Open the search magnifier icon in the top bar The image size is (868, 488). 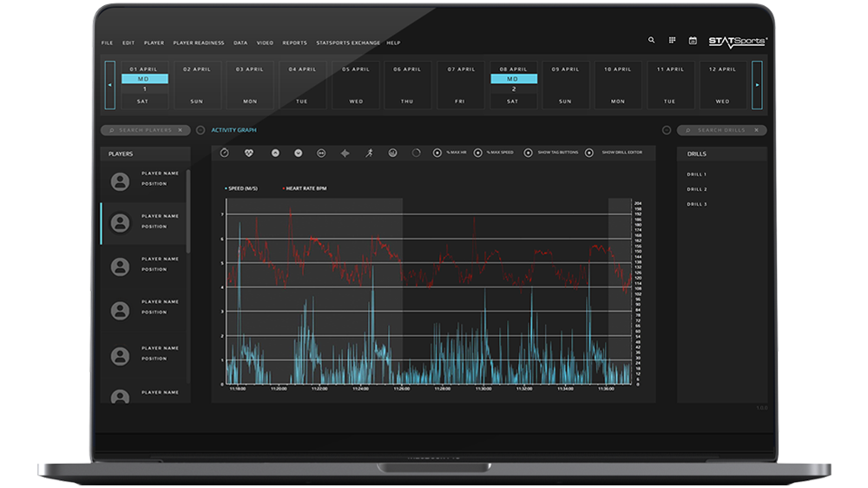(652, 40)
